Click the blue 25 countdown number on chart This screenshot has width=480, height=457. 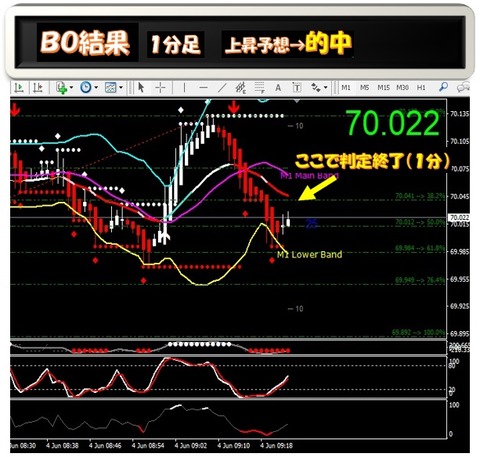pyautogui.click(x=311, y=224)
